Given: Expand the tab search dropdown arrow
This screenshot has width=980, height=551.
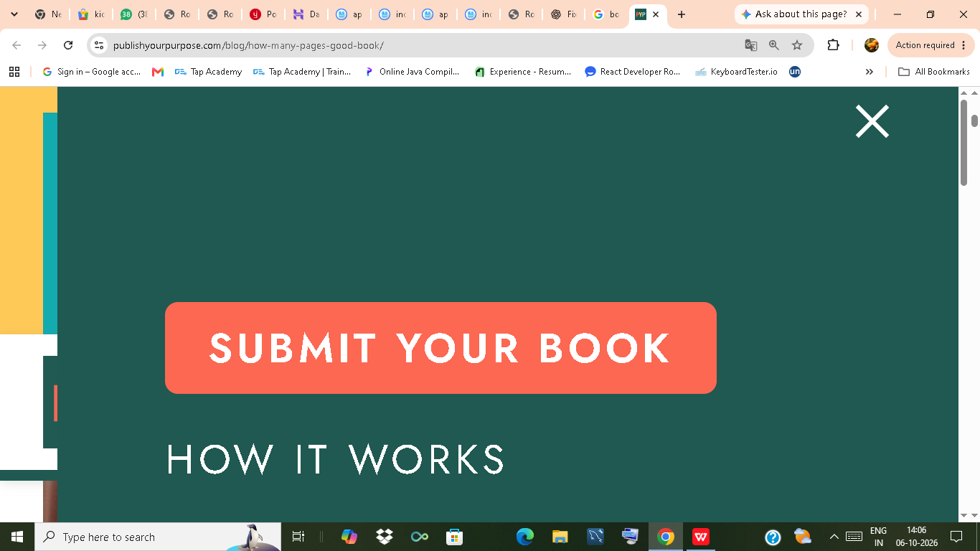Looking at the screenshot, I should [14, 14].
